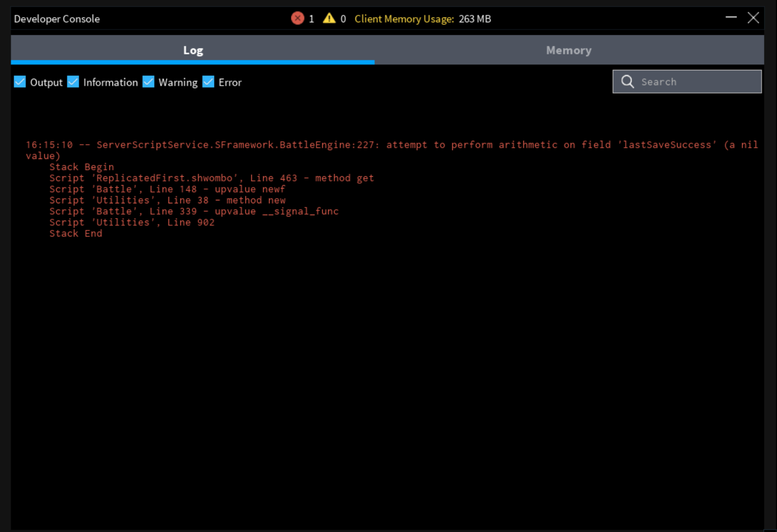Viewport: 777px width, 532px height.
Task: Focus the Search input field
Action: click(687, 82)
